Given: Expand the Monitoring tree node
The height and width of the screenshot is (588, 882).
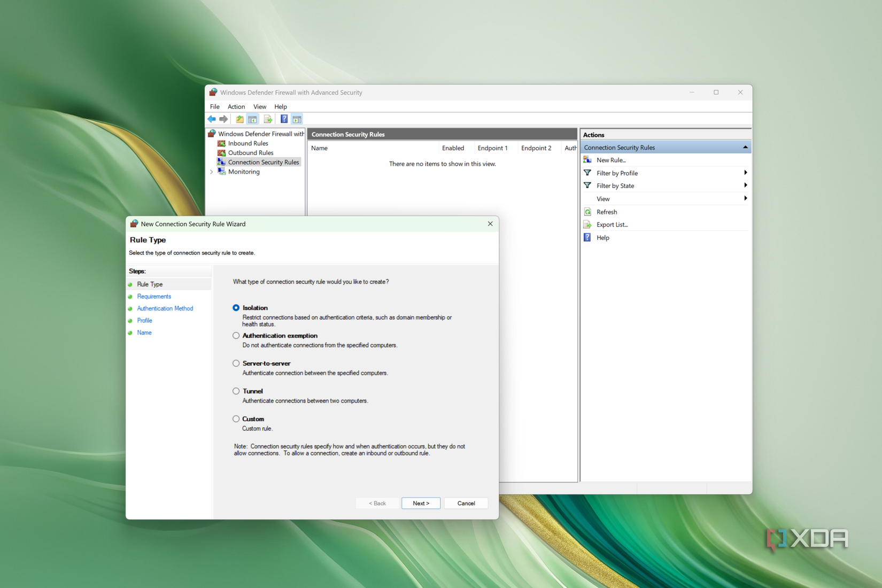Looking at the screenshot, I should coord(212,172).
